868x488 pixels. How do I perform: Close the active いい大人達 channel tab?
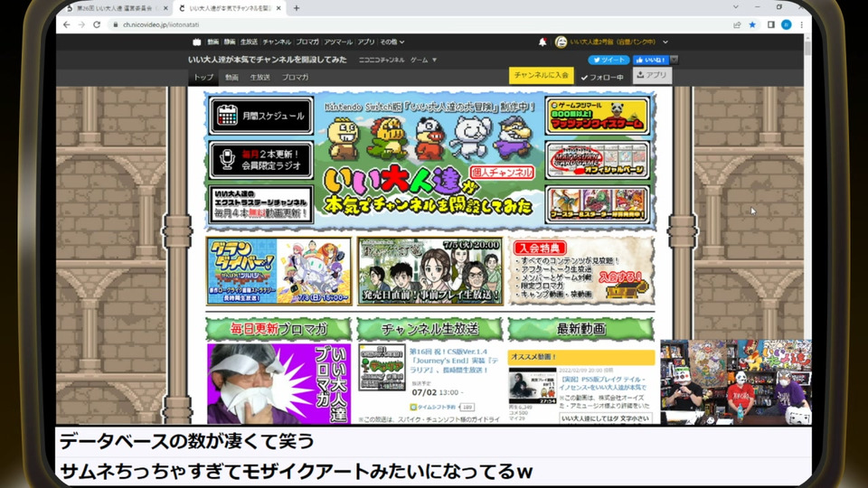pos(278,8)
